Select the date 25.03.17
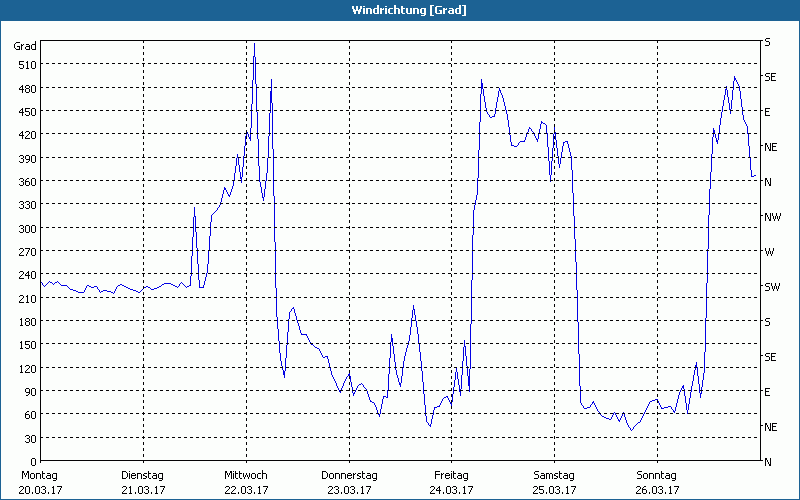 click(x=555, y=490)
